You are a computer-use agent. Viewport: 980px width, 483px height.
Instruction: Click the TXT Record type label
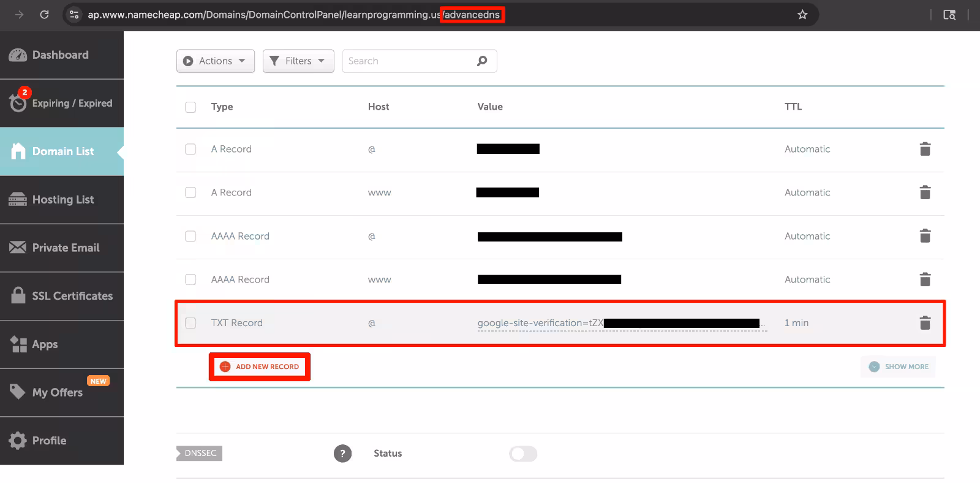pos(237,323)
